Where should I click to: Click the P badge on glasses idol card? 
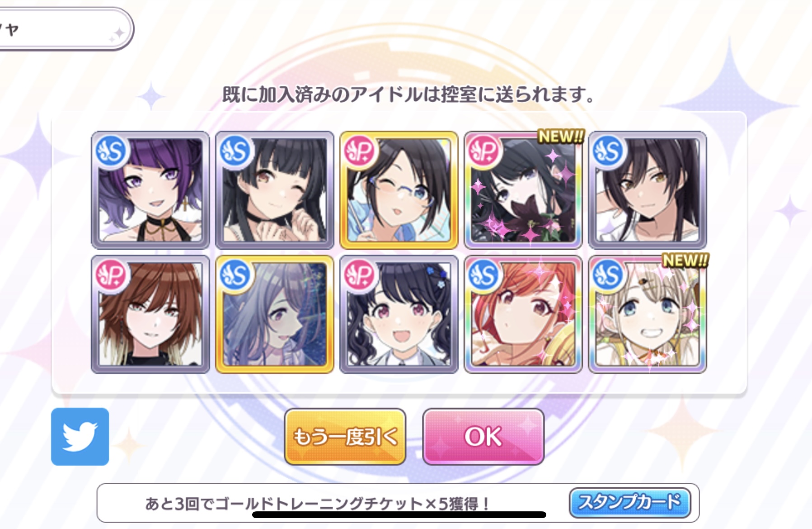[x=361, y=151]
